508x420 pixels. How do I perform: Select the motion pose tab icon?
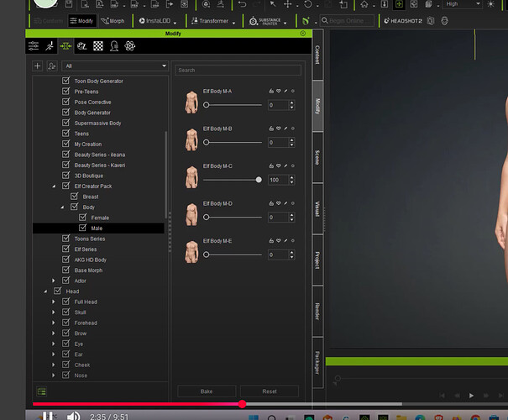point(50,46)
